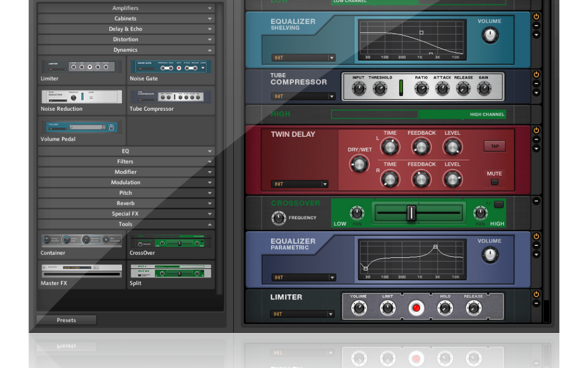Expand the Amplifiers category
The height and width of the screenshot is (368, 588).
pyautogui.click(x=126, y=8)
